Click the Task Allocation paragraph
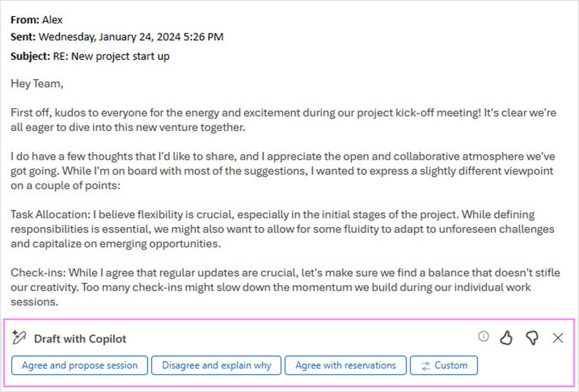Screen dimensions: 579x392 (x=283, y=229)
